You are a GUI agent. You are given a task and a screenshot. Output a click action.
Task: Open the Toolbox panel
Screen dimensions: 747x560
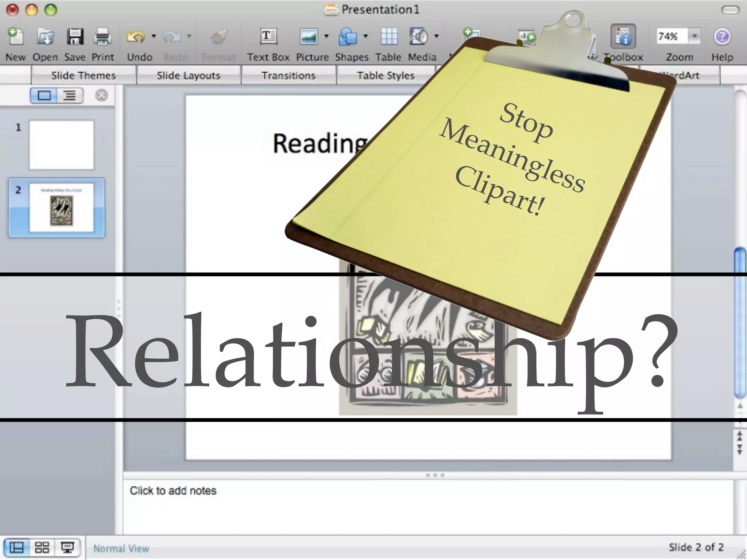pos(623,37)
